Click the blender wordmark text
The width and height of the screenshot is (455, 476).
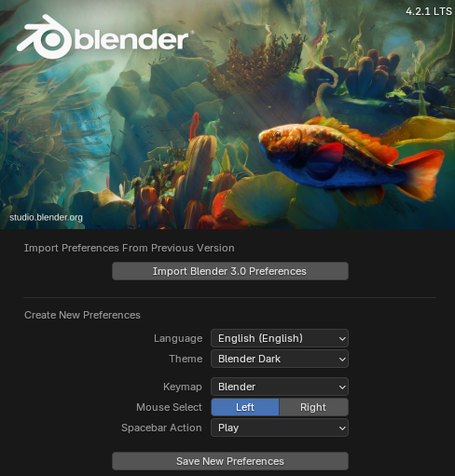click(x=131, y=40)
